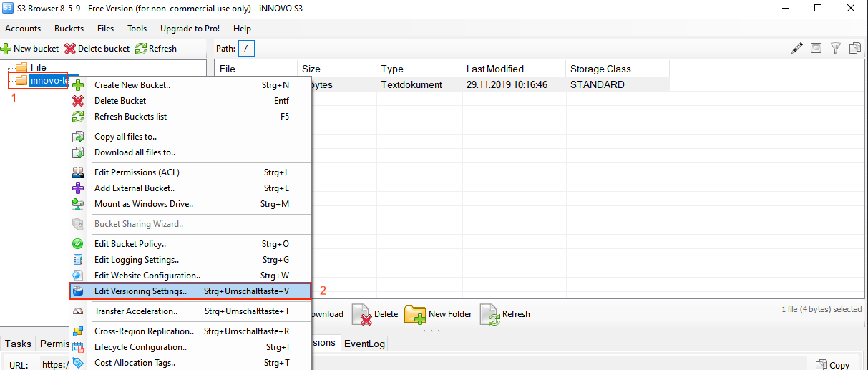The height and width of the screenshot is (370, 868).
Task: Click the Copy URL button
Action: tap(833, 364)
